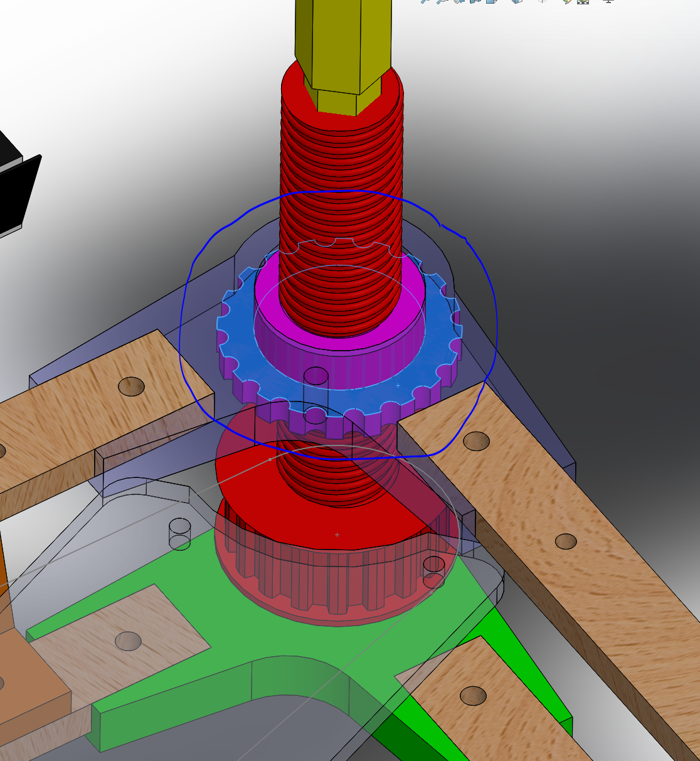Pick the red threaded rod
700x761 pixels.
pos(341,207)
